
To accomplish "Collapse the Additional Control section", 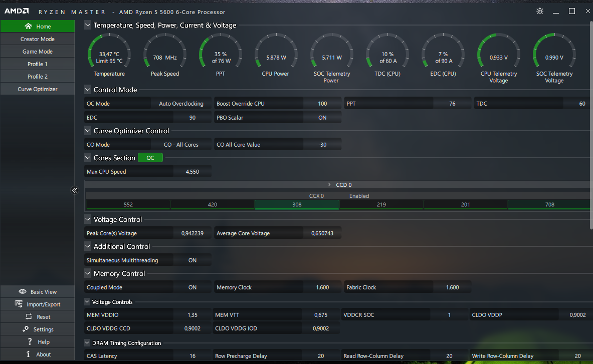I will click(x=88, y=246).
